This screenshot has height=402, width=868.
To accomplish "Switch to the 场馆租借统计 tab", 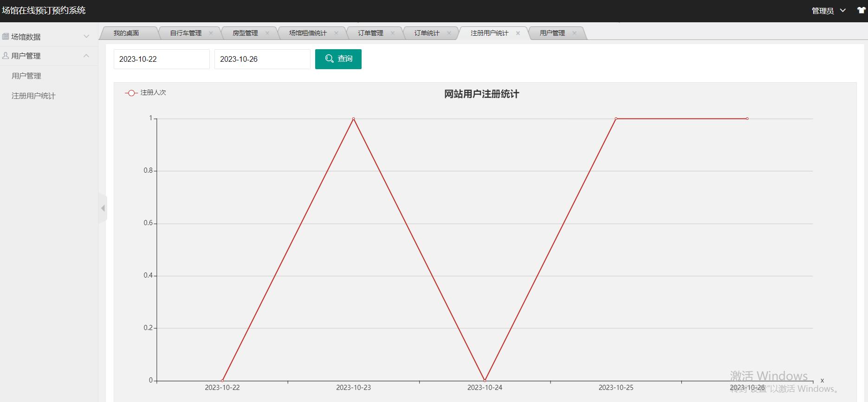I will tap(308, 33).
